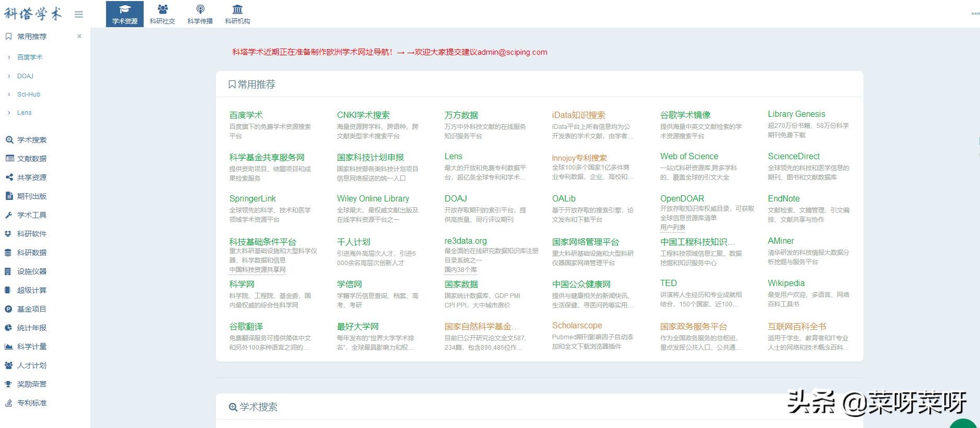Click the 科塔学术 logo
This screenshot has height=428, width=980.
coord(33,14)
